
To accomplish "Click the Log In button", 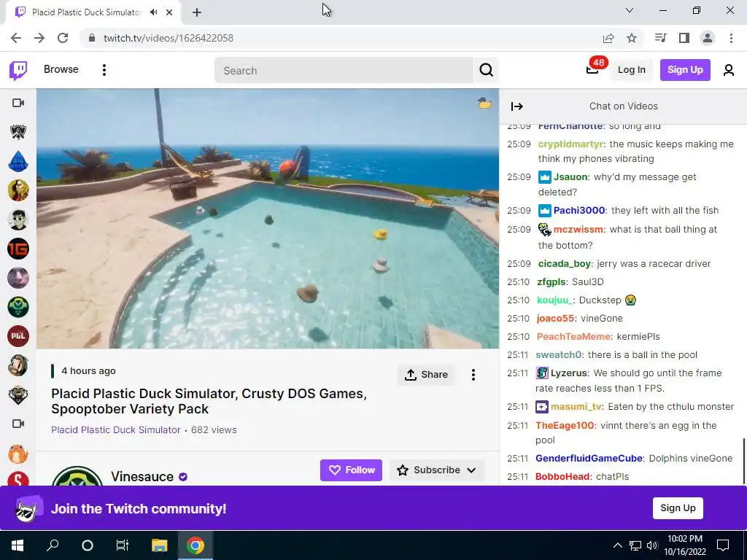I will pyautogui.click(x=631, y=70).
